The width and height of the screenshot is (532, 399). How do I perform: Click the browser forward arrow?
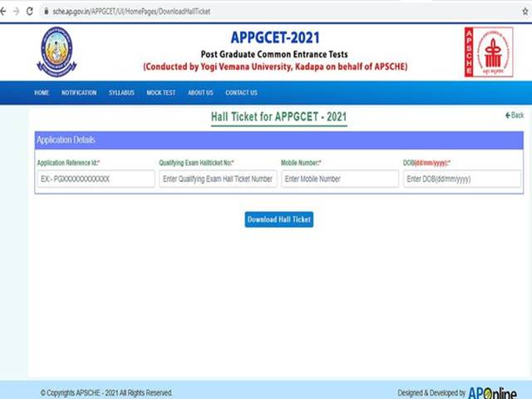tap(16, 11)
